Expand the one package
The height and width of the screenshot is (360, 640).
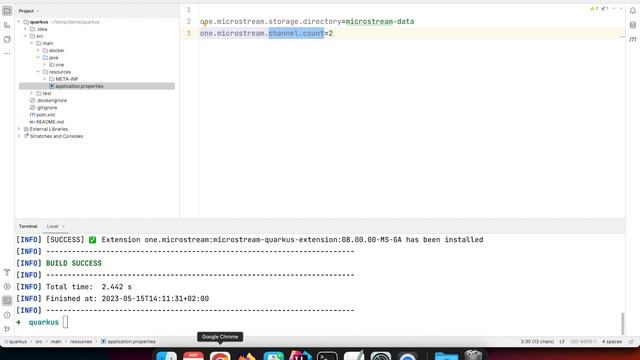click(45, 65)
